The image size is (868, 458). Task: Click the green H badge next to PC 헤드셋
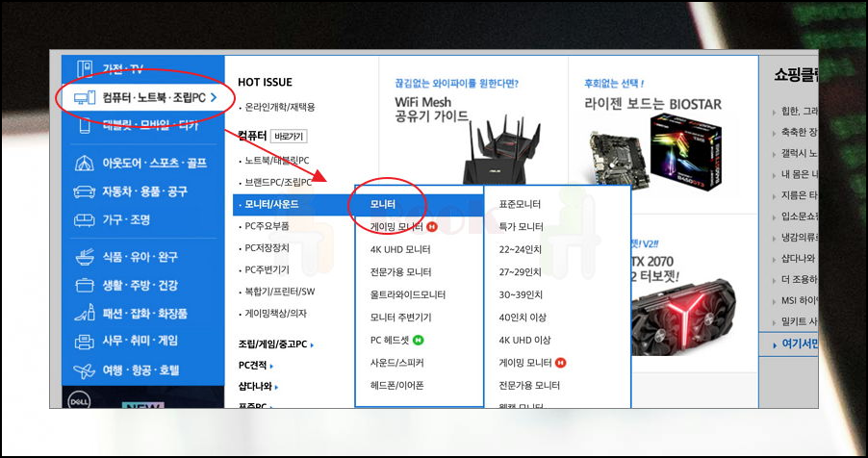pyautogui.click(x=419, y=340)
